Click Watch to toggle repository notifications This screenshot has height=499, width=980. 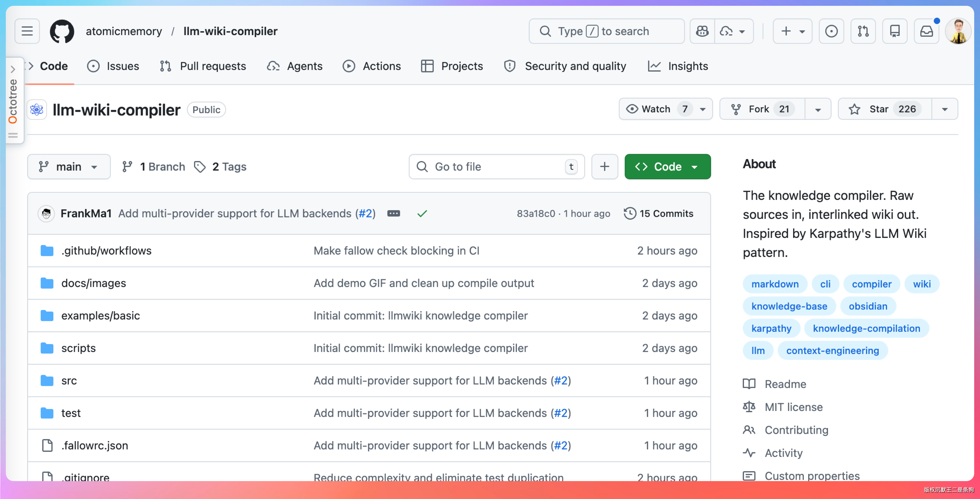tap(656, 109)
